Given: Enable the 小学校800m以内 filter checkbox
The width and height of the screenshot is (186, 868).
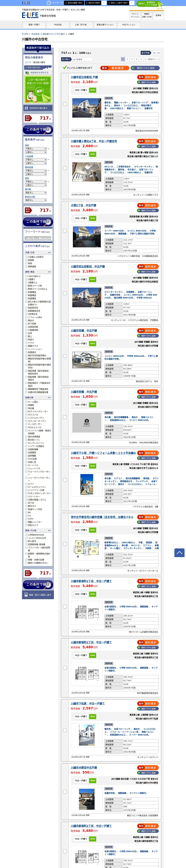Looking at the screenshot, I should 26,535.
